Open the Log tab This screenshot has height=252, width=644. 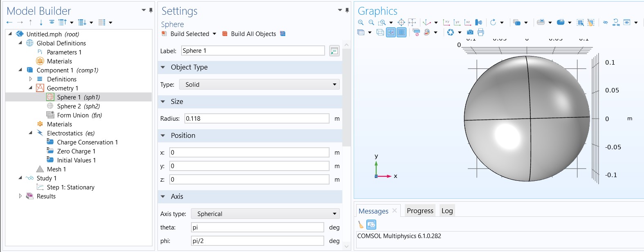pos(447,211)
